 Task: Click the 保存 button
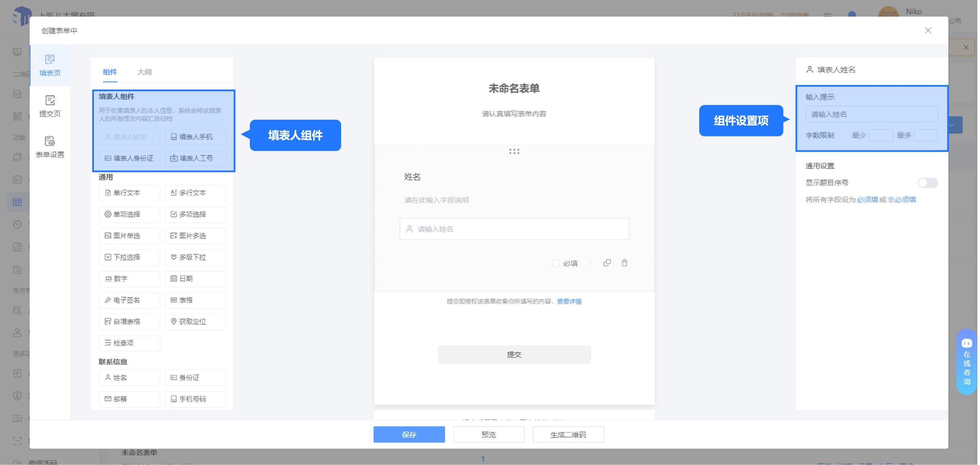pyautogui.click(x=410, y=435)
